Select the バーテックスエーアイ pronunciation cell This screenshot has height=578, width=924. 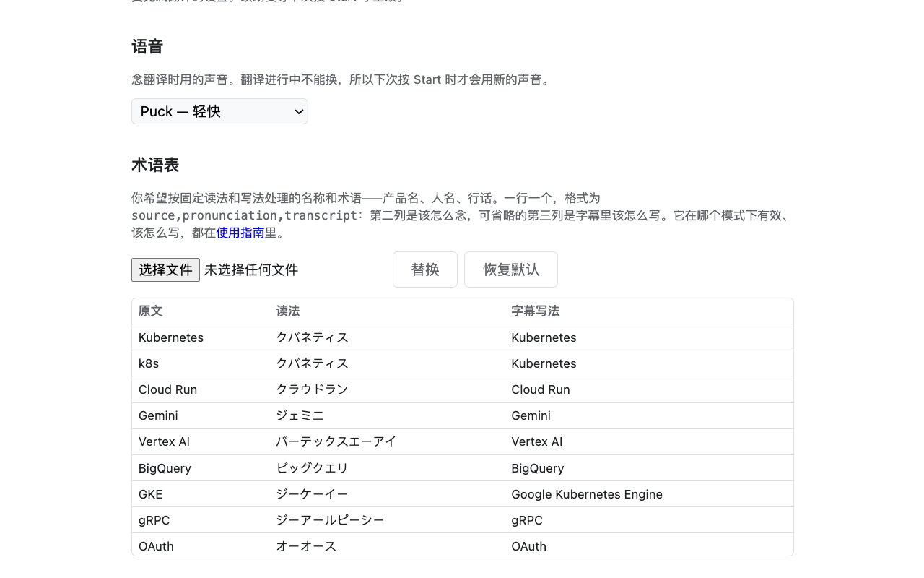click(x=388, y=441)
